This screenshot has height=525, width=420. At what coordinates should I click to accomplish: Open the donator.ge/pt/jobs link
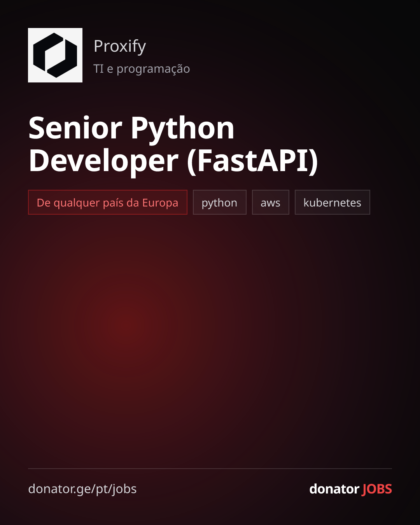82,489
